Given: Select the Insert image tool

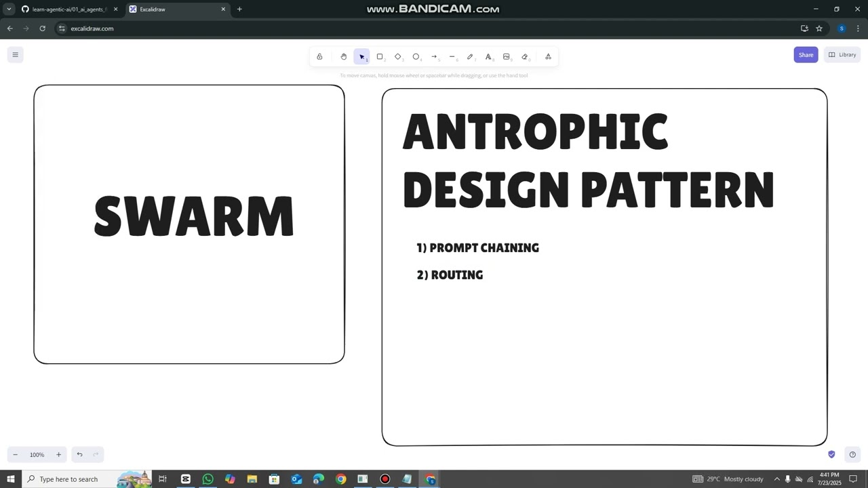Looking at the screenshot, I should click(x=507, y=56).
